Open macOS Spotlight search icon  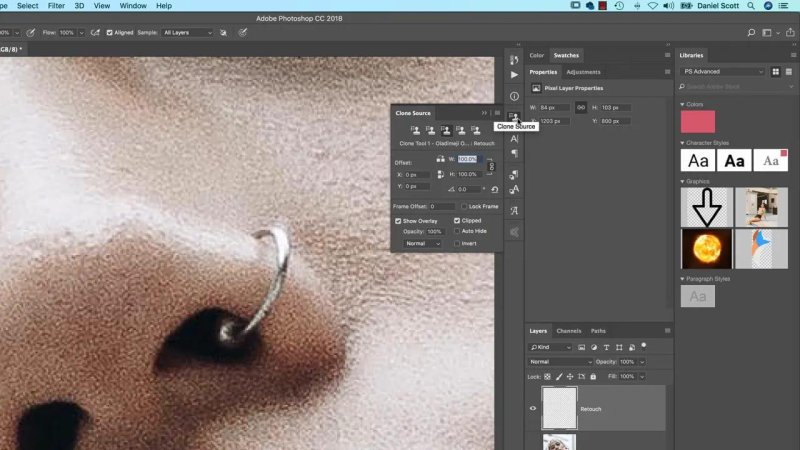tap(751, 6)
